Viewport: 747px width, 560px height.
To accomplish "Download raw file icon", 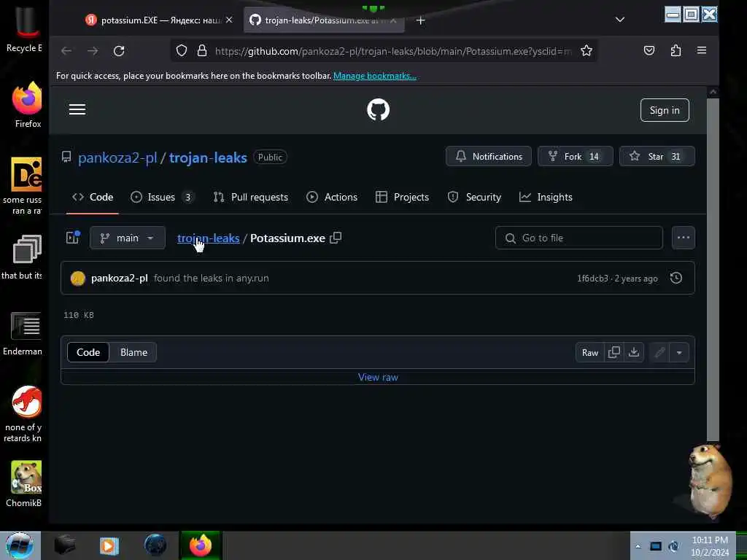I will (x=634, y=352).
